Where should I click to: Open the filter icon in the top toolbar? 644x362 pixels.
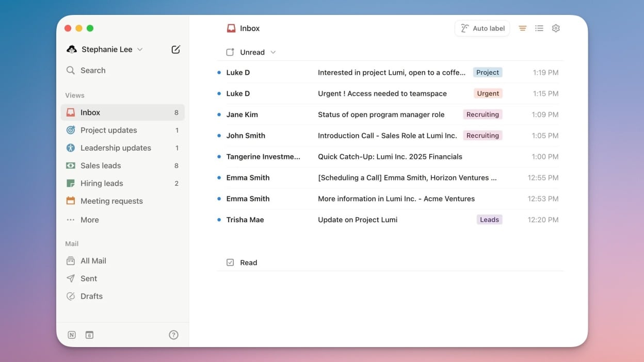pos(522,28)
